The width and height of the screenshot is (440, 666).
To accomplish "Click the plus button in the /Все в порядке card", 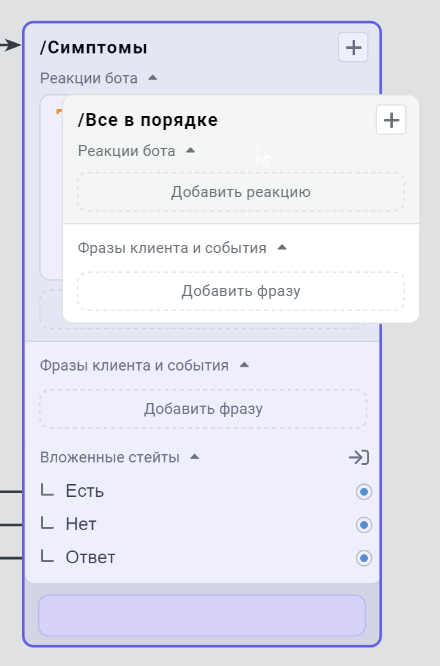I will click(x=391, y=120).
